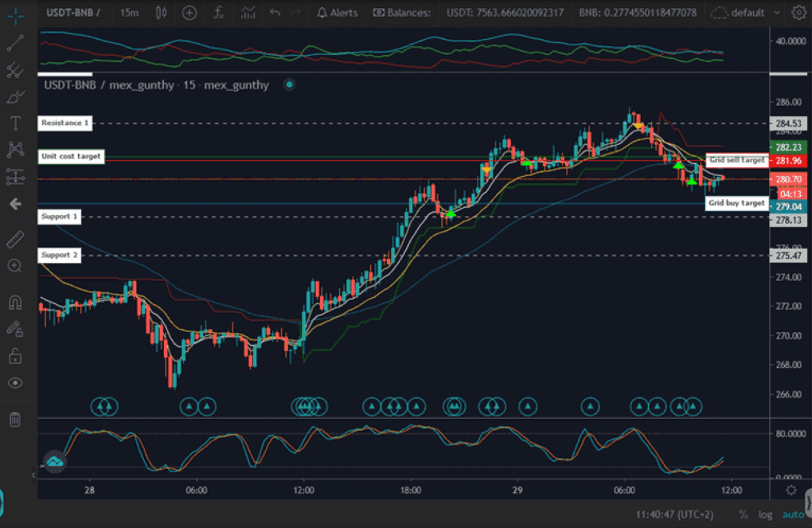812x528 pixels.
Task: Click the 18:00 time axis label
Action: click(x=411, y=491)
